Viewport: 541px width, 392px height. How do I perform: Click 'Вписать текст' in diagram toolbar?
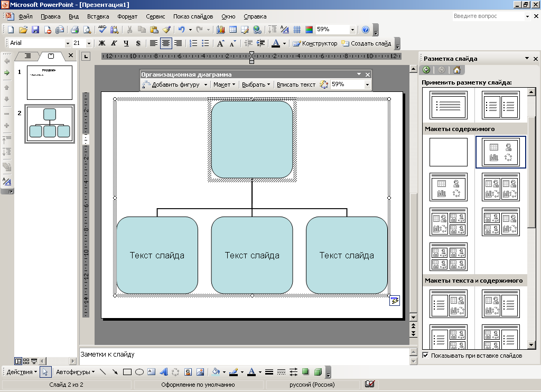(x=296, y=85)
